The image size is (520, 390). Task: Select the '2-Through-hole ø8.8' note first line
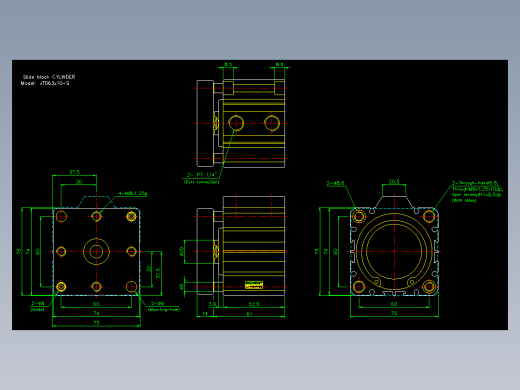[x=475, y=183]
